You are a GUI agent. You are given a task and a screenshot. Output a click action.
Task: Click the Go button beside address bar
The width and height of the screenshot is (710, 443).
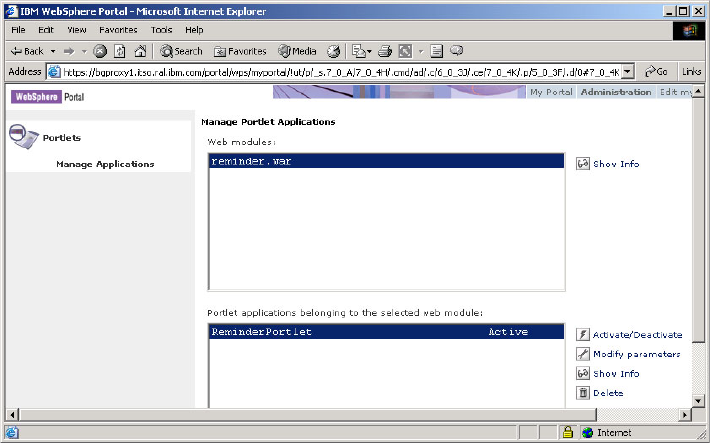[657, 71]
